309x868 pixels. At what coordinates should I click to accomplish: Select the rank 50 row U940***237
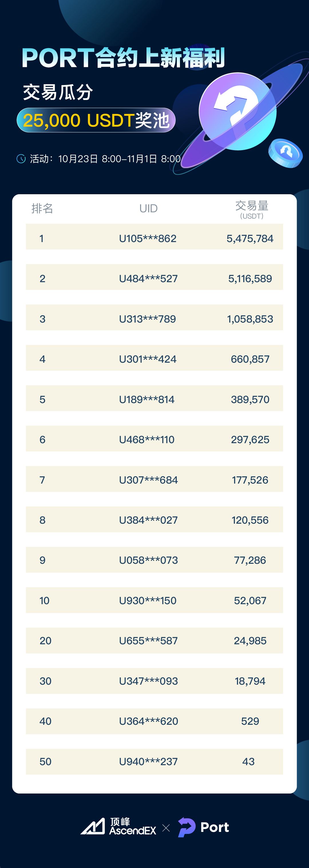coord(154,761)
